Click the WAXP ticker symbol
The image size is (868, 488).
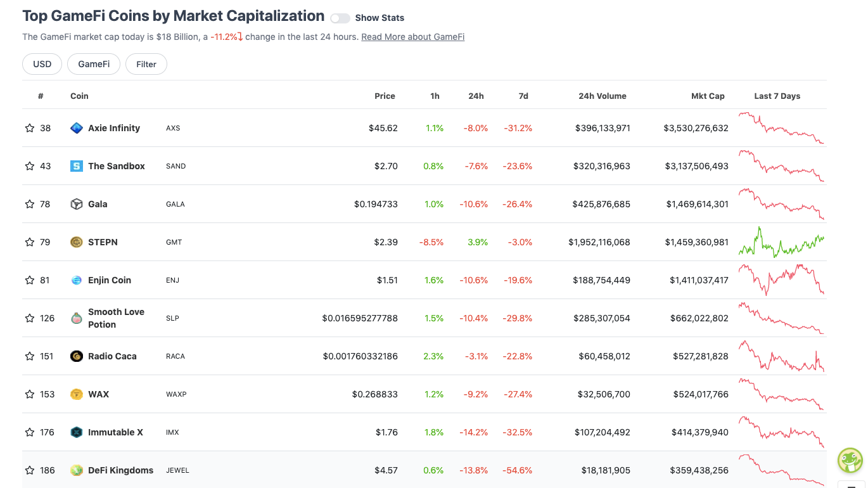coord(176,394)
